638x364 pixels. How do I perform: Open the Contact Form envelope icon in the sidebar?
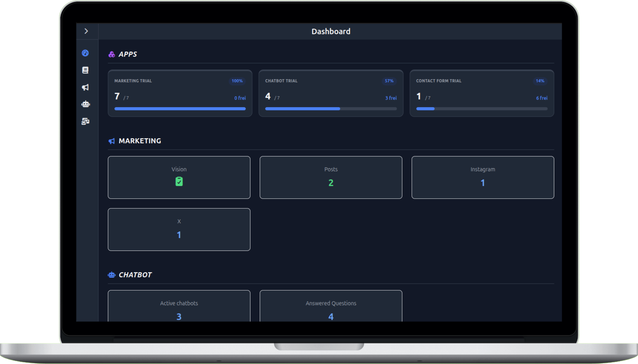coord(86,122)
